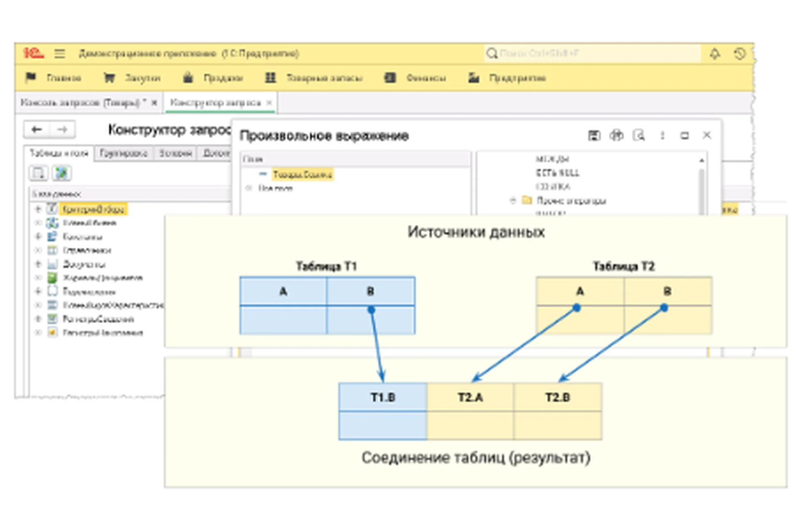Switch to the Группировка tab
The image size is (798, 532).
click(123, 153)
